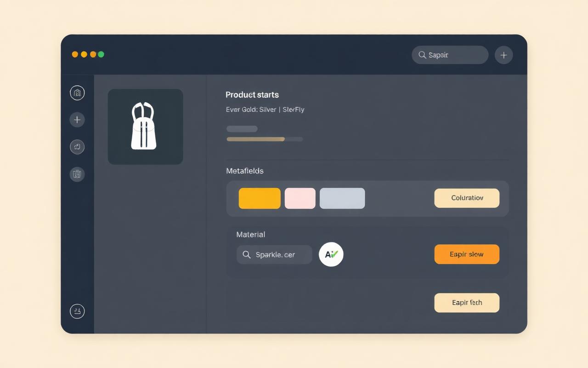Pick the light gray-blue color swatch
The width and height of the screenshot is (588, 368).
tap(342, 198)
